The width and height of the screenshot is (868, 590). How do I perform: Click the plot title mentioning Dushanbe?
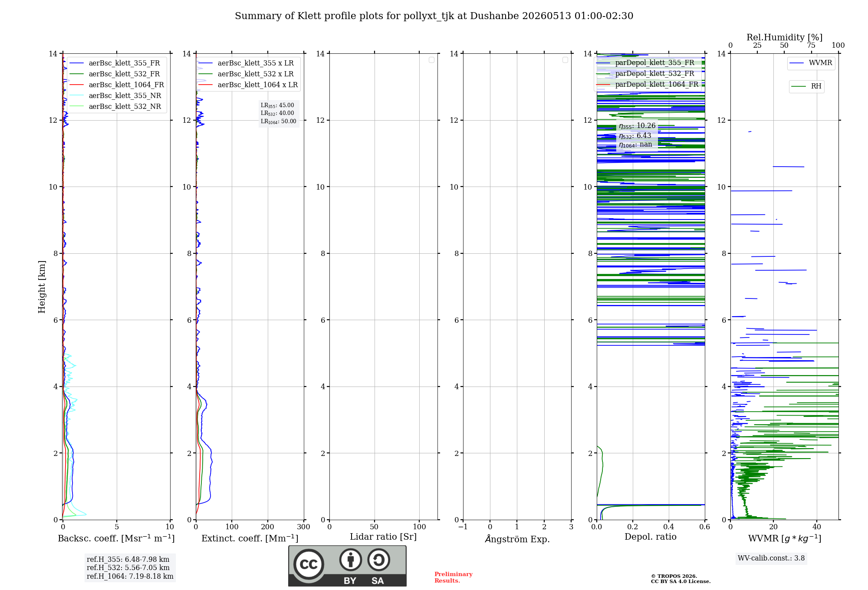[434, 16]
